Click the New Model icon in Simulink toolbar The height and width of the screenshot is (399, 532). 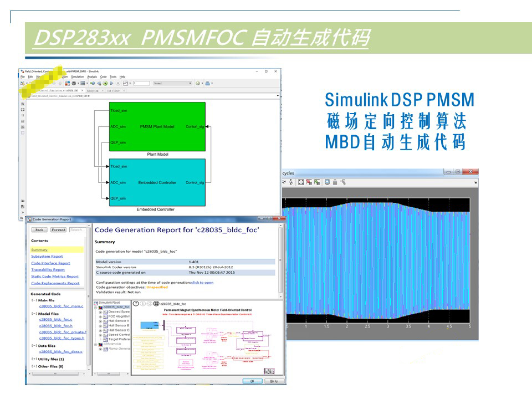[22, 83]
